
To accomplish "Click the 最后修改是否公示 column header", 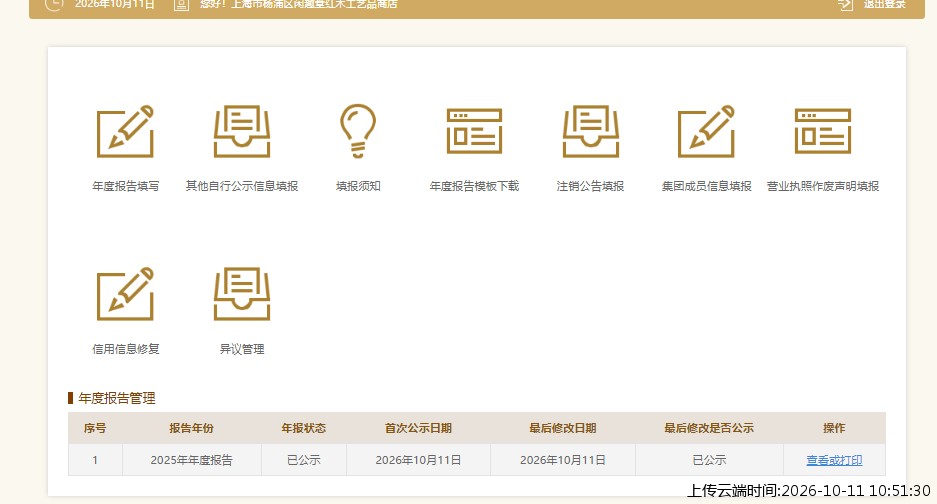I will (x=709, y=428).
